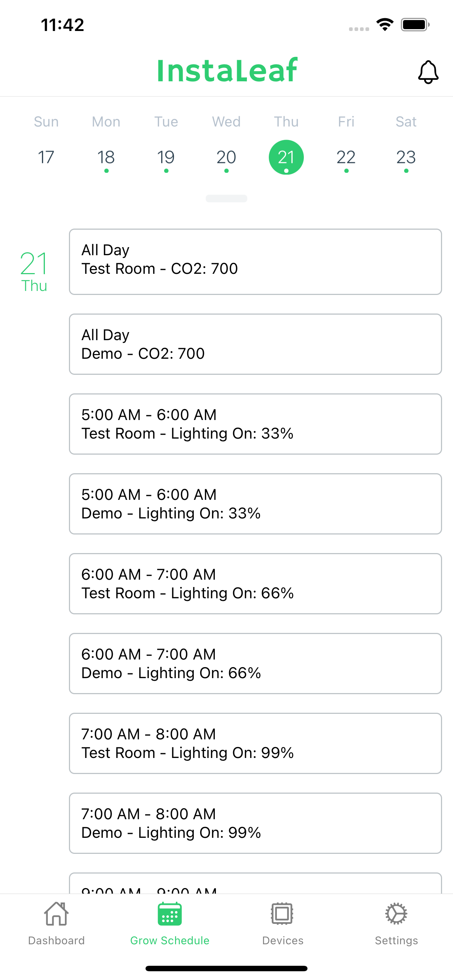The image size is (453, 980).
Task: Select highlighted Thursday 21 date
Action: [x=286, y=157]
